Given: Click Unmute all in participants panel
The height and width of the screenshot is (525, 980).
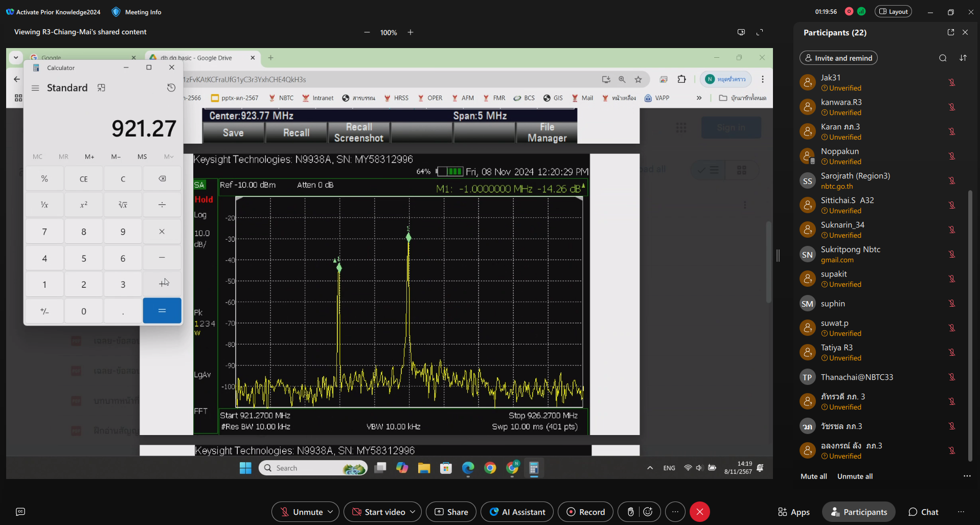Looking at the screenshot, I should pos(855,476).
